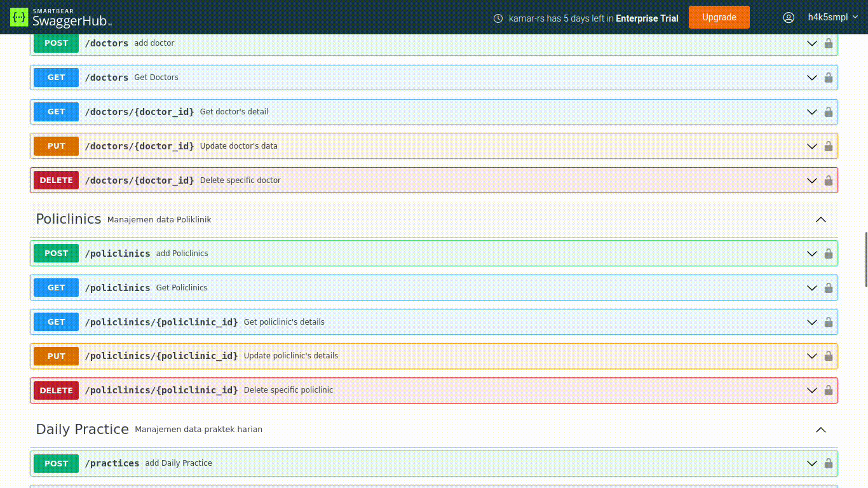Click /practices path text
This screenshot has width=868, height=488.
[112, 463]
